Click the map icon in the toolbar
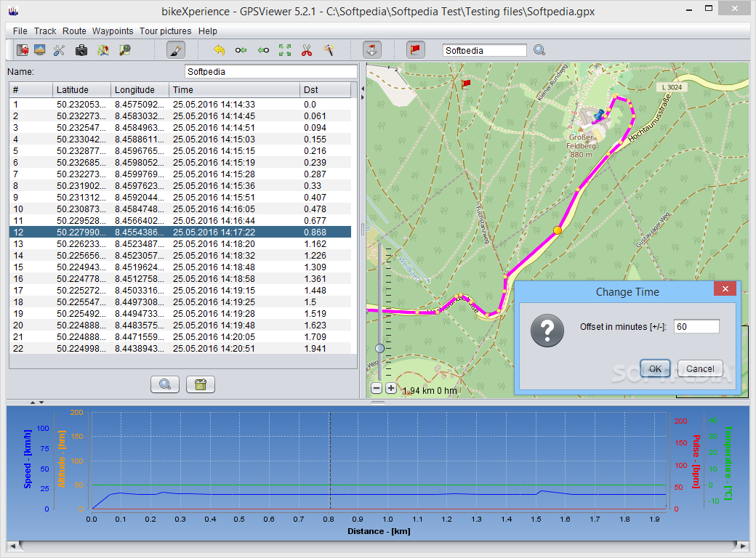 click(103, 50)
